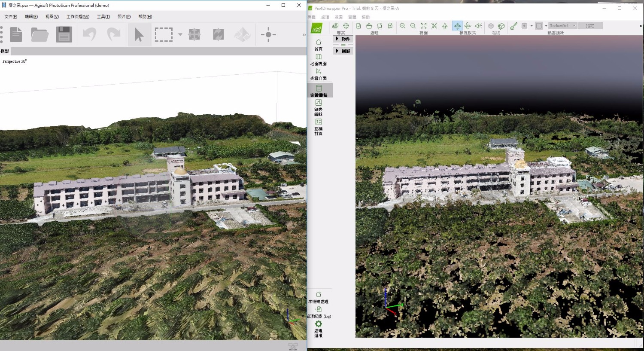Select trackball view mode in Pix4D
This screenshot has width=644, height=351.
tap(468, 26)
